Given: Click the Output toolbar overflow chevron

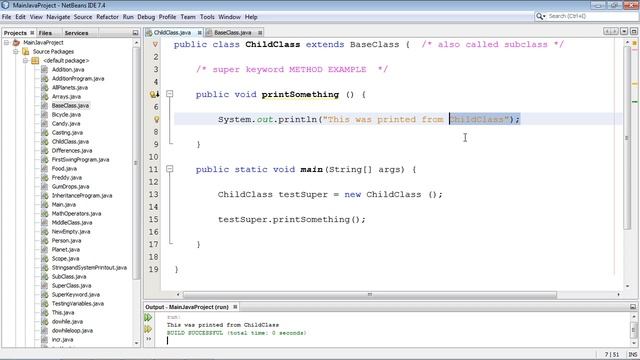Looking at the screenshot, I should click(149, 339).
